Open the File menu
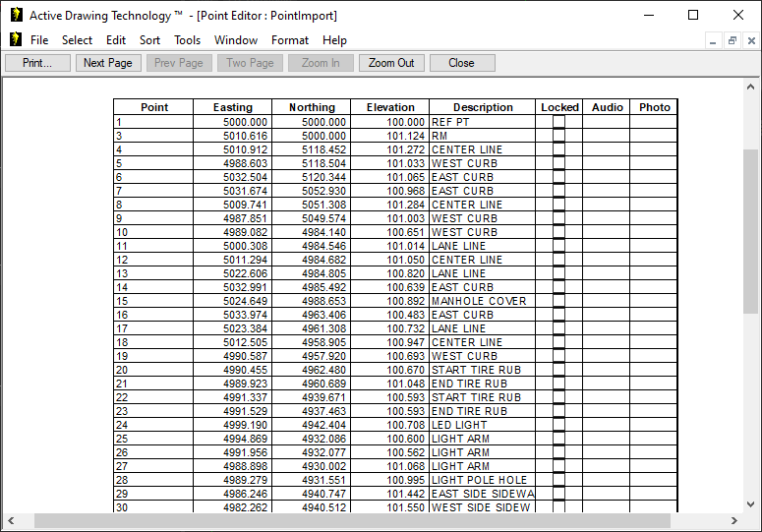The width and height of the screenshot is (762, 532). click(39, 40)
